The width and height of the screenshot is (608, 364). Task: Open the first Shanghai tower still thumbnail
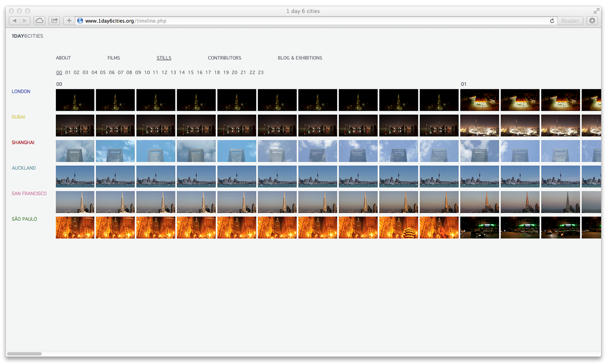click(x=75, y=151)
